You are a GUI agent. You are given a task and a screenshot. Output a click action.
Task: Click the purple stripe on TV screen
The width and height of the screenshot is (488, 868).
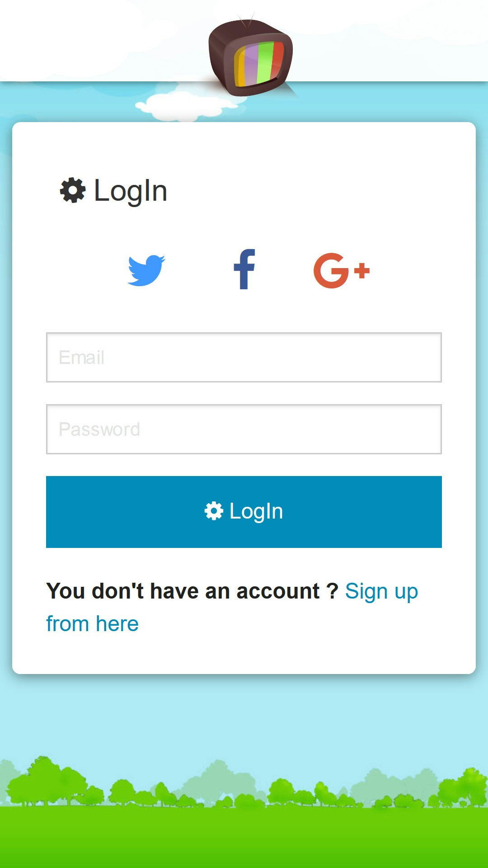pos(251,65)
